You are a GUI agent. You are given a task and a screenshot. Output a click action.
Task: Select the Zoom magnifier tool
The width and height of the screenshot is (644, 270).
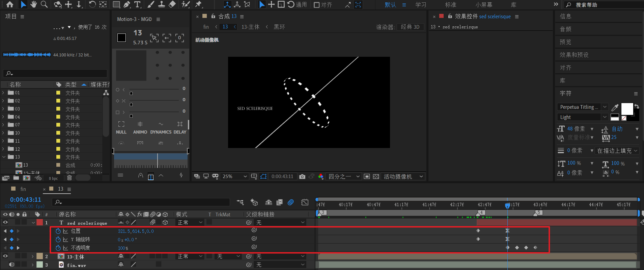pos(44,4)
